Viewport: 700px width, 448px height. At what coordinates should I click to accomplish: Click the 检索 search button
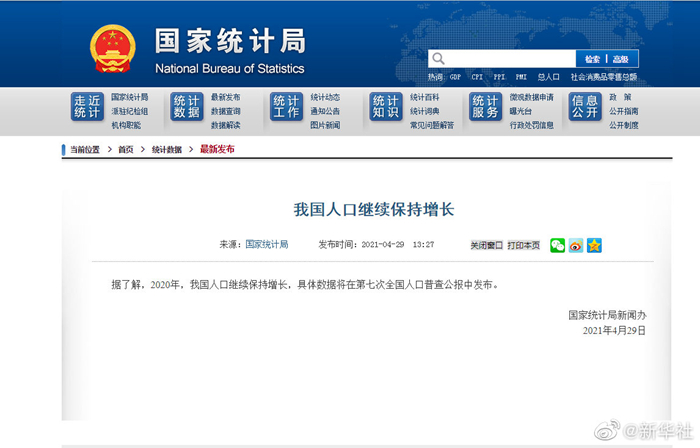593,59
